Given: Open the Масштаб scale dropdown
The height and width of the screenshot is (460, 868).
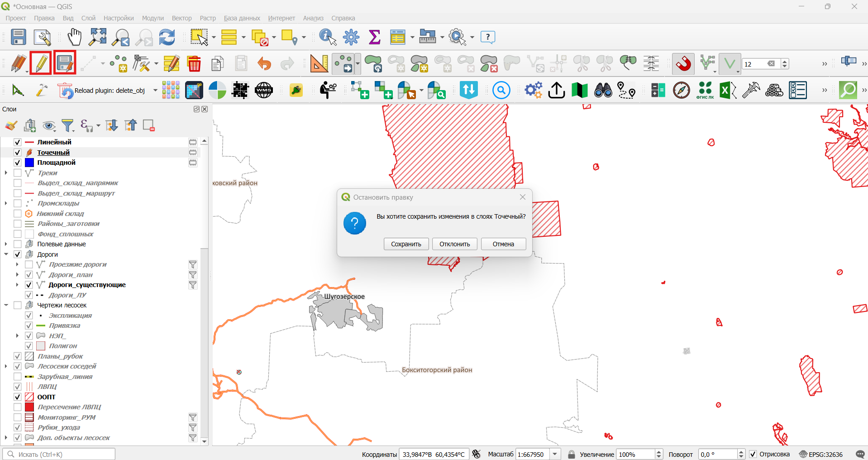Looking at the screenshot, I should (x=555, y=454).
